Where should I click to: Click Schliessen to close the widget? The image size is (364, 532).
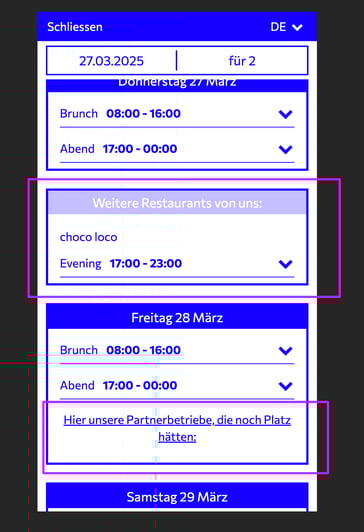75,27
